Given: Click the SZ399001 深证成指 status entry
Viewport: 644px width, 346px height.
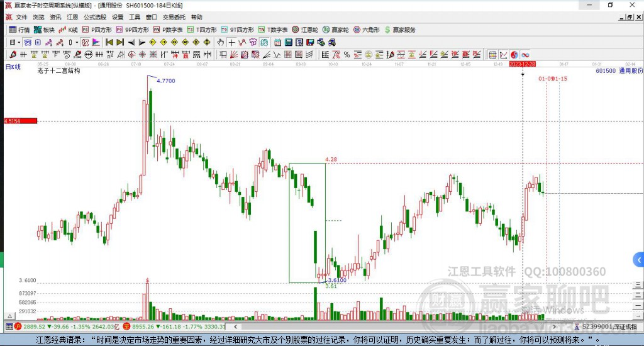Looking at the screenshot, I should [x=609, y=326].
